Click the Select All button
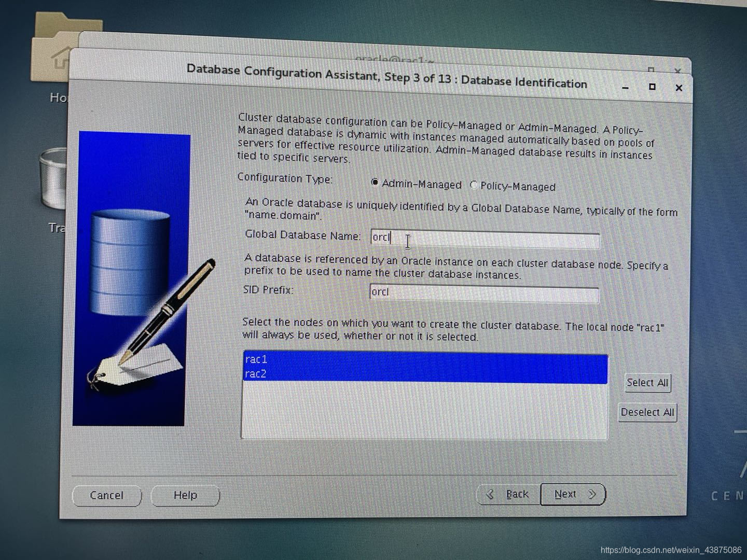747x560 pixels. (647, 383)
